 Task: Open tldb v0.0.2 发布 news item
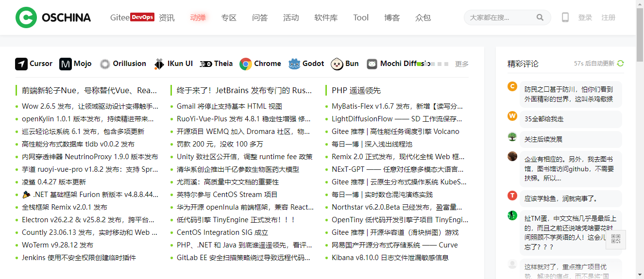point(78,144)
